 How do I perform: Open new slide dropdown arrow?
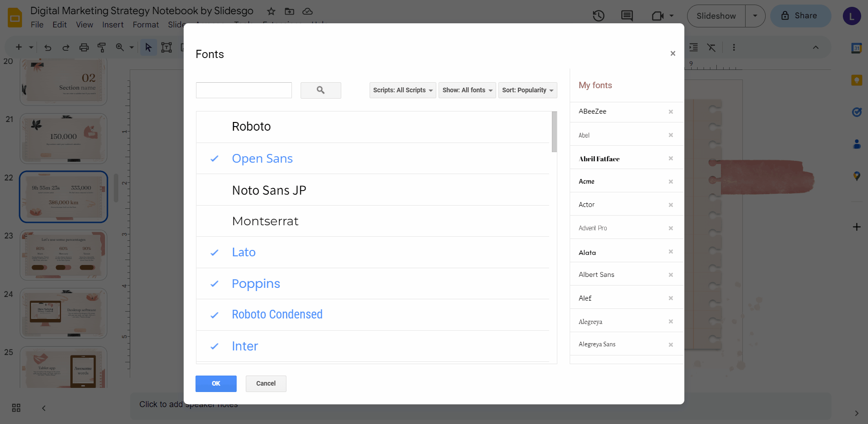click(31, 47)
